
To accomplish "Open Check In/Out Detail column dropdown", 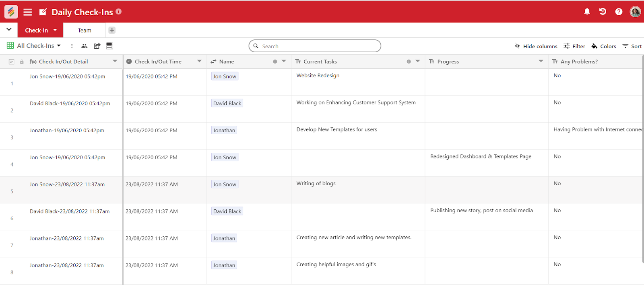I will click(x=115, y=62).
